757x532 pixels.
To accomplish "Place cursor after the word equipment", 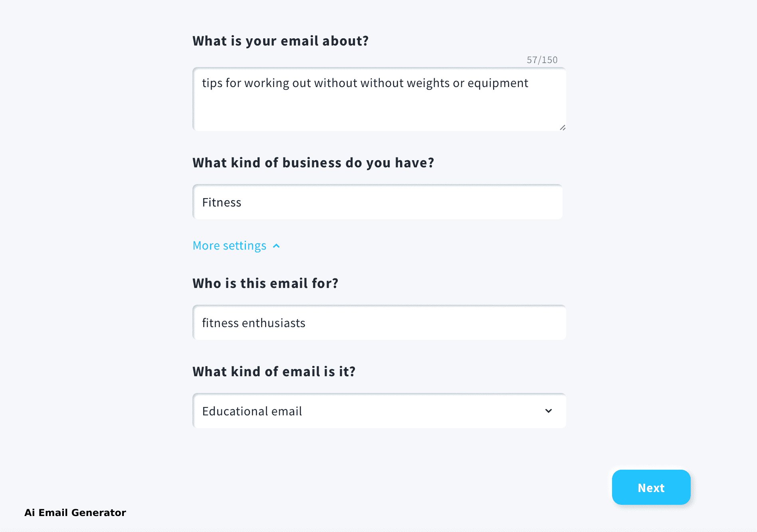I will tap(529, 83).
